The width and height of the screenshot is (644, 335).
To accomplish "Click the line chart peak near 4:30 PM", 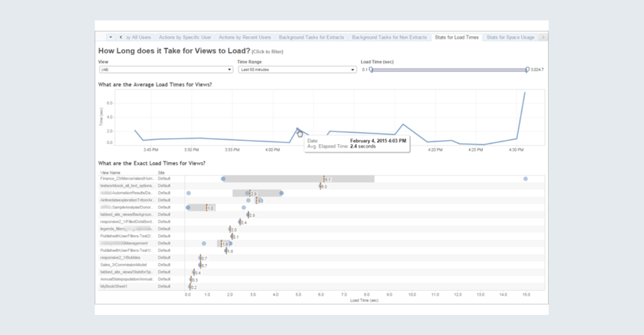I will [524, 92].
